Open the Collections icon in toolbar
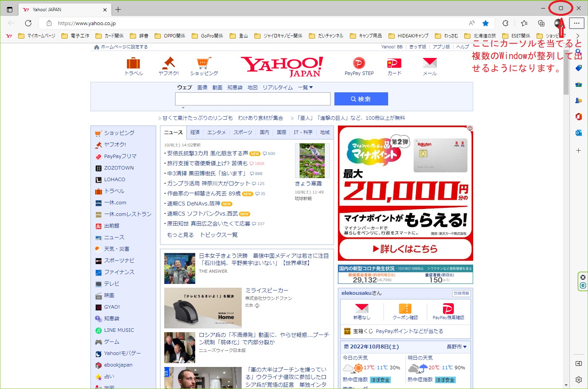 [541, 23]
